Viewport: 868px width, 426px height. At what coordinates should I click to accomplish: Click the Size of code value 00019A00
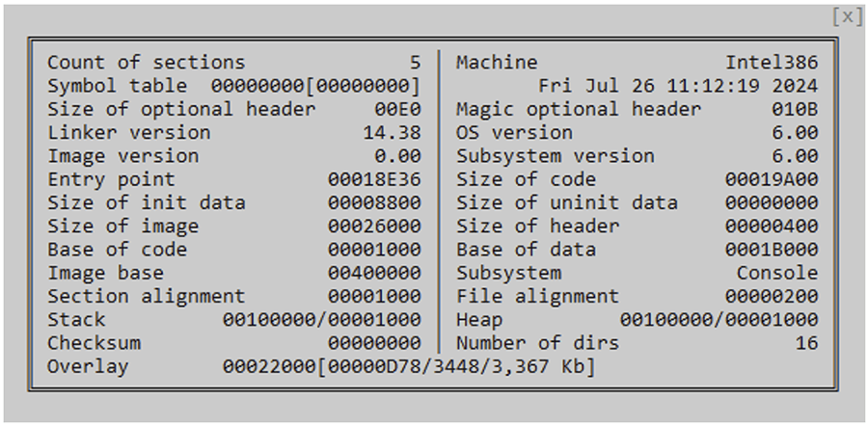tap(772, 179)
